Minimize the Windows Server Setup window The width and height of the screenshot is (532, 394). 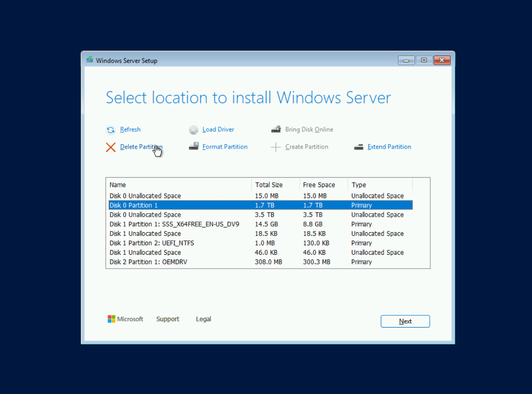[406, 60]
